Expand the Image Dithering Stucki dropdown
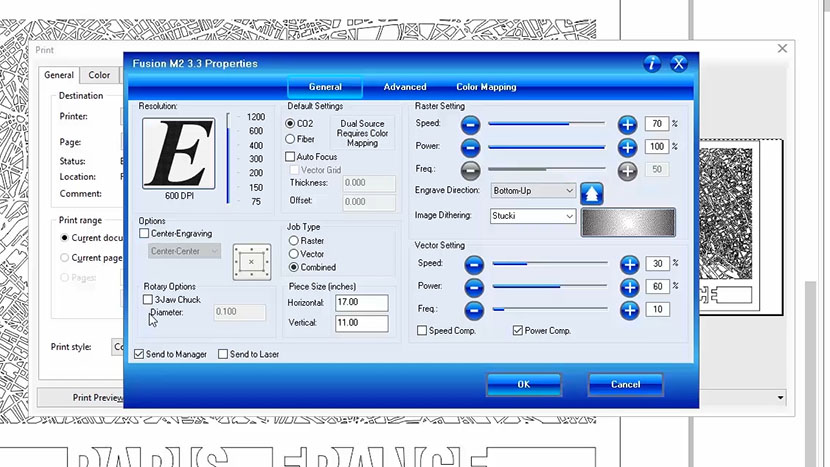Viewport: 830px width, 467px height. [x=533, y=216]
